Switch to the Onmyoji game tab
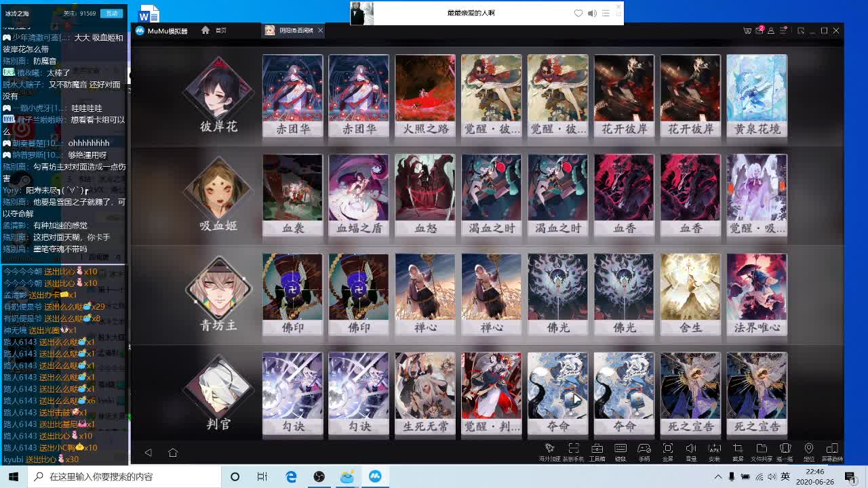This screenshot has width=868, height=488. coord(290,30)
